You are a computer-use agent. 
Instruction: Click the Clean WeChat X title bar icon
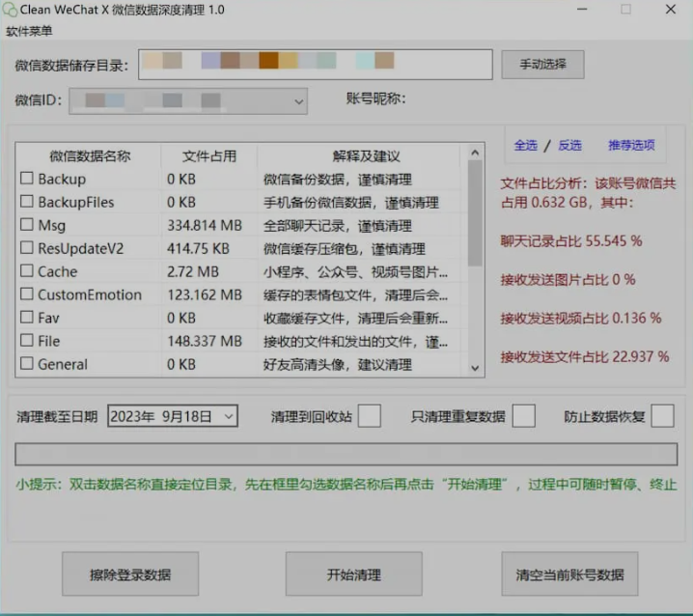click(10, 10)
